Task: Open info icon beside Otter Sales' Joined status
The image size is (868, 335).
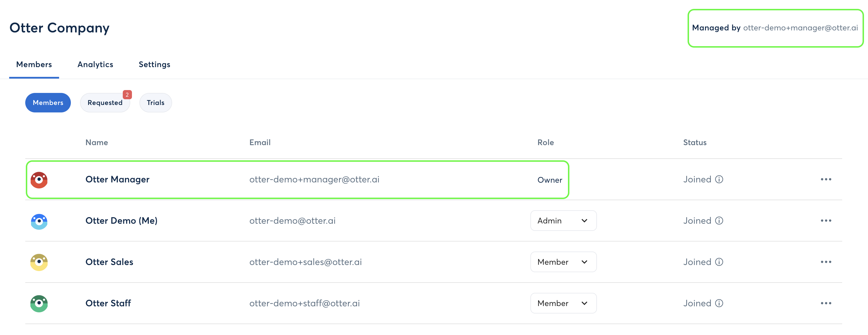Action: tap(719, 262)
